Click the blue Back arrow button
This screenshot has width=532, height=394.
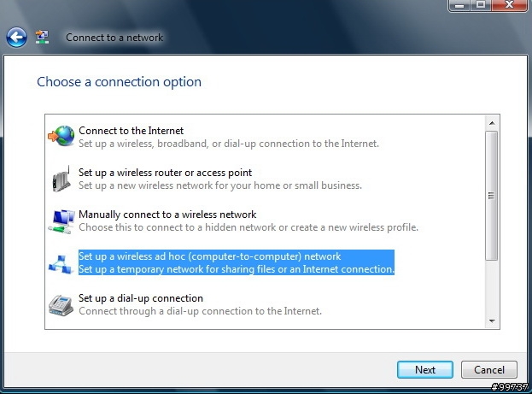pos(16,37)
